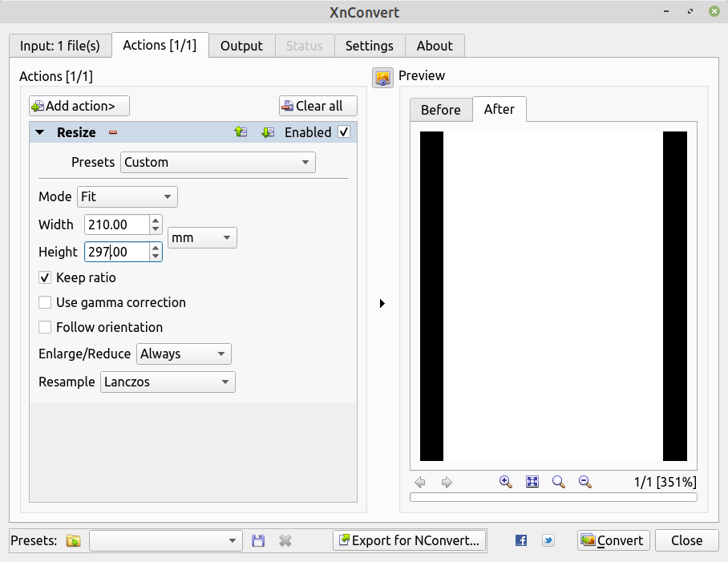This screenshot has width=728, height=562.
Task: Delete the selected preset
Action: pos(285,540)
